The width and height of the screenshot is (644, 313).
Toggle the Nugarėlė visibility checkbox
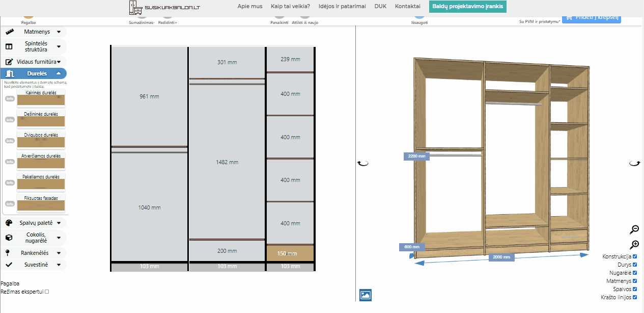coord(634,273)
